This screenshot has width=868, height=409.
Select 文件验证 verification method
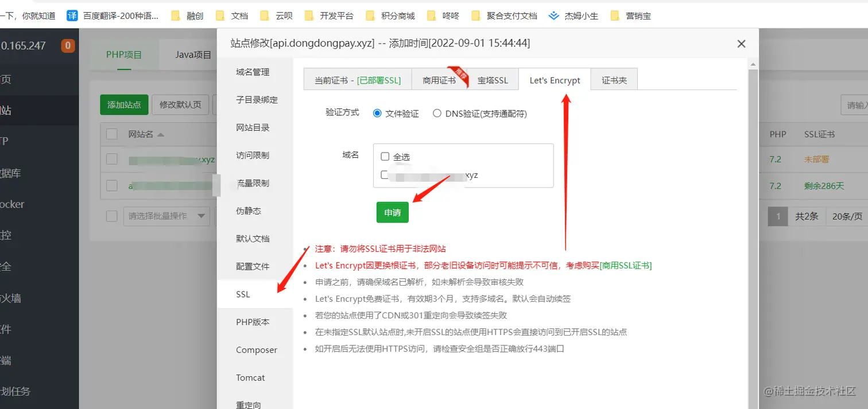(377, 114)
